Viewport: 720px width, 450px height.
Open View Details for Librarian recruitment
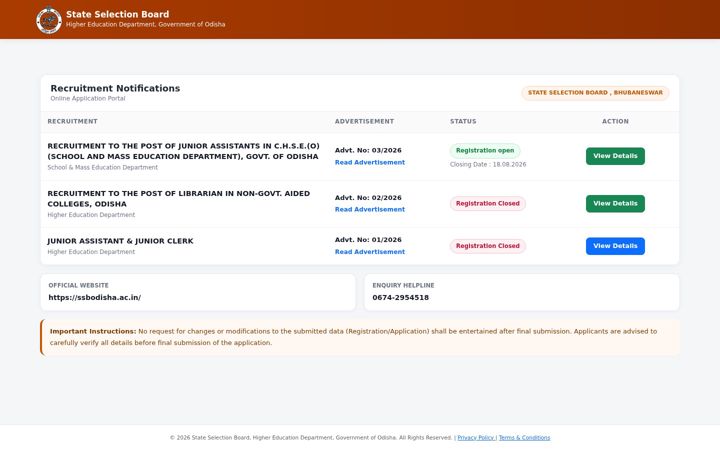click(x=615, y=203)
